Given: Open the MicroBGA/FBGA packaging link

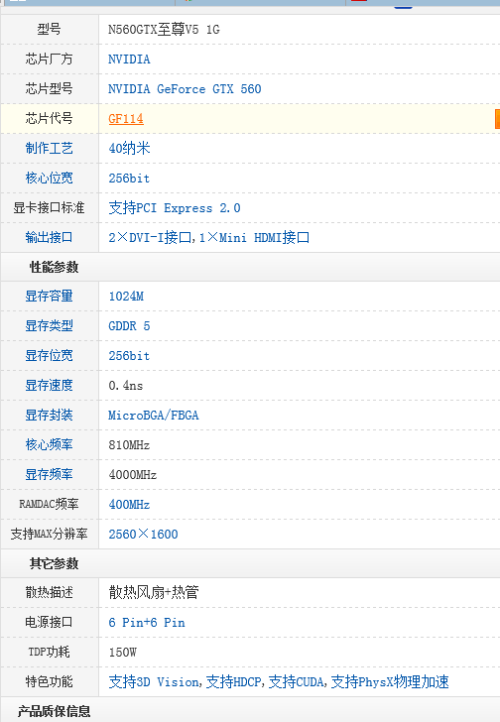Looking at the screenshot, I should pyautogui.click(x=153, y=415).
